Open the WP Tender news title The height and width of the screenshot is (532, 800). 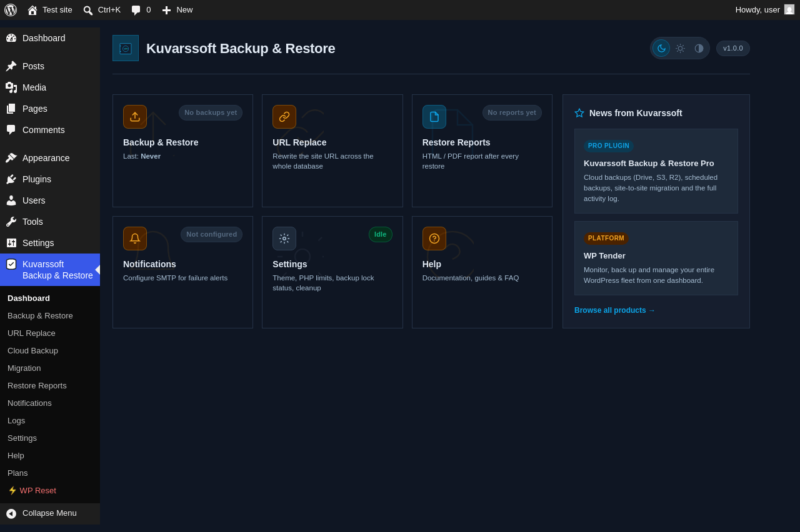pos(604,255)
